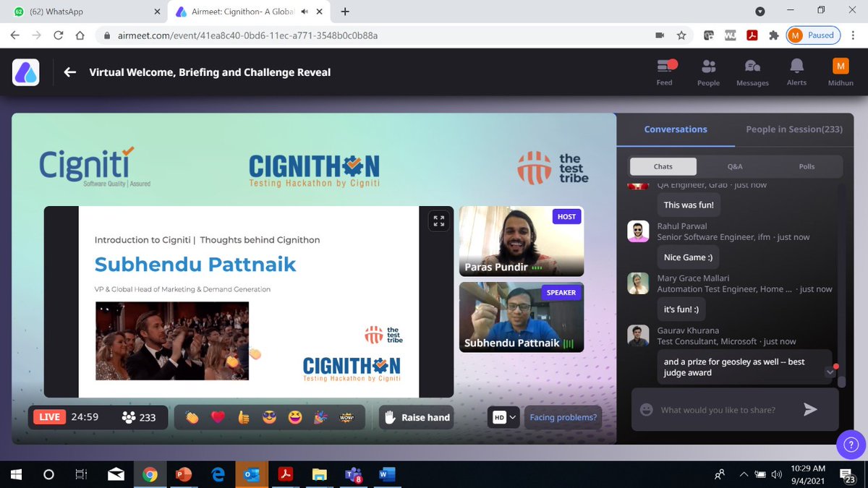Bookmark this page with the star icon
The image size is (868, 488).
(x=681, y=35)
